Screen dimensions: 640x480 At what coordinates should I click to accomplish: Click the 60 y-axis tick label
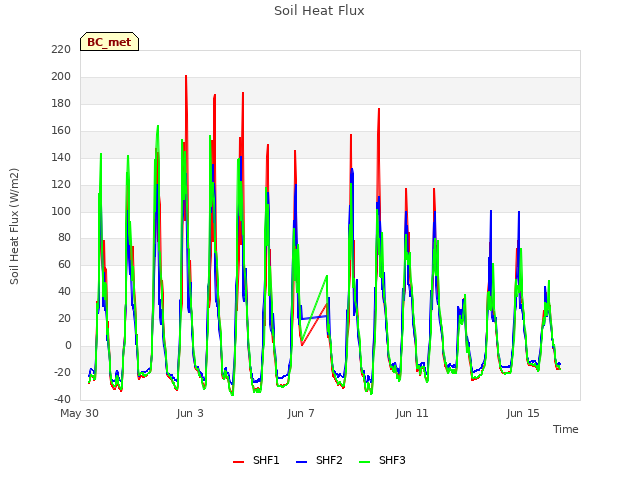pos(64,264)
